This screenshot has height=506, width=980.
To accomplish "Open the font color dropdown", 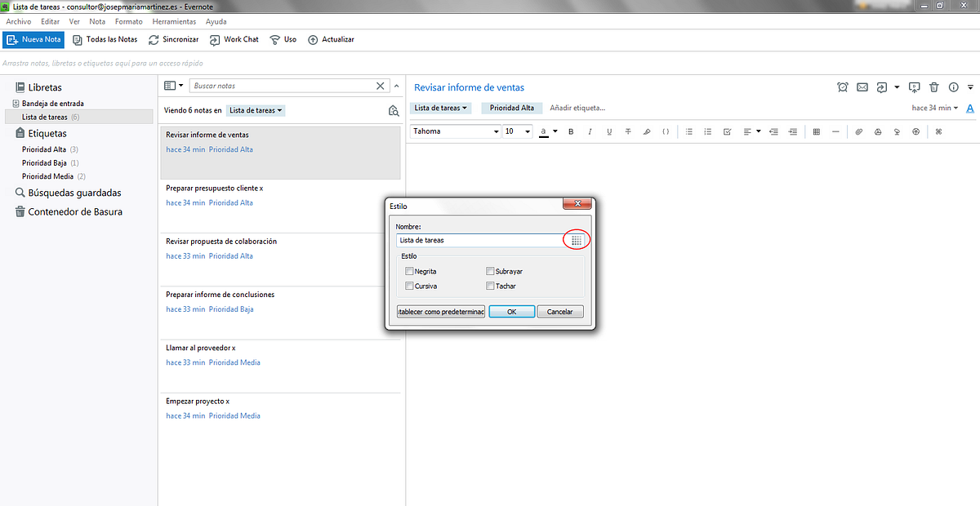I will (x=555, y=131).
